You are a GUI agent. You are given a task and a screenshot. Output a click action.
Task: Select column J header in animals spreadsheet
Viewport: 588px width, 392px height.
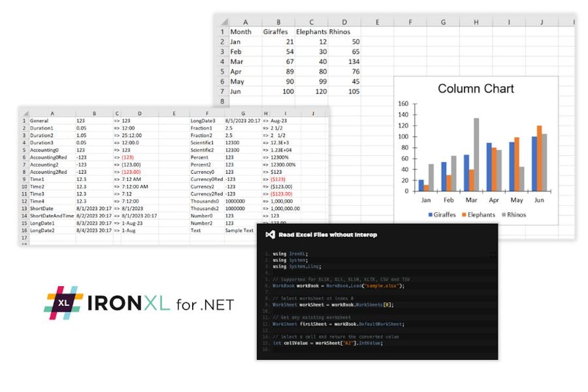pyautogui.click(x=542, y=22)
